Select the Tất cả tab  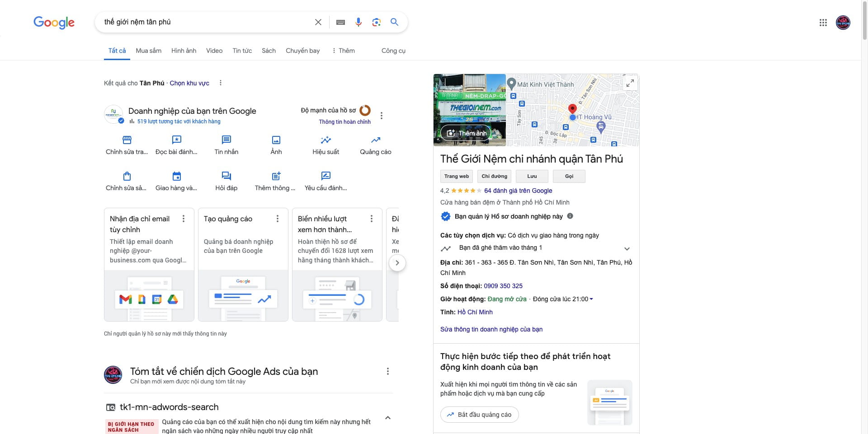117,51
